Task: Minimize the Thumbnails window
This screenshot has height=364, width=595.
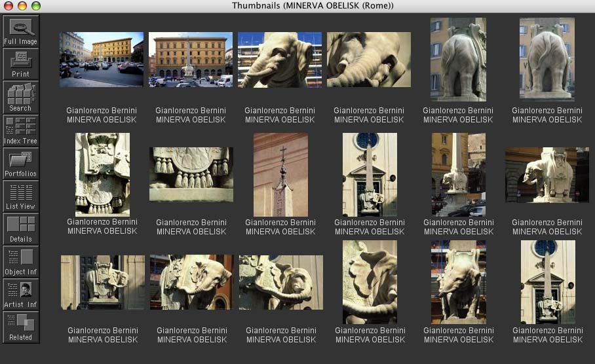Action: coord(22,6)
